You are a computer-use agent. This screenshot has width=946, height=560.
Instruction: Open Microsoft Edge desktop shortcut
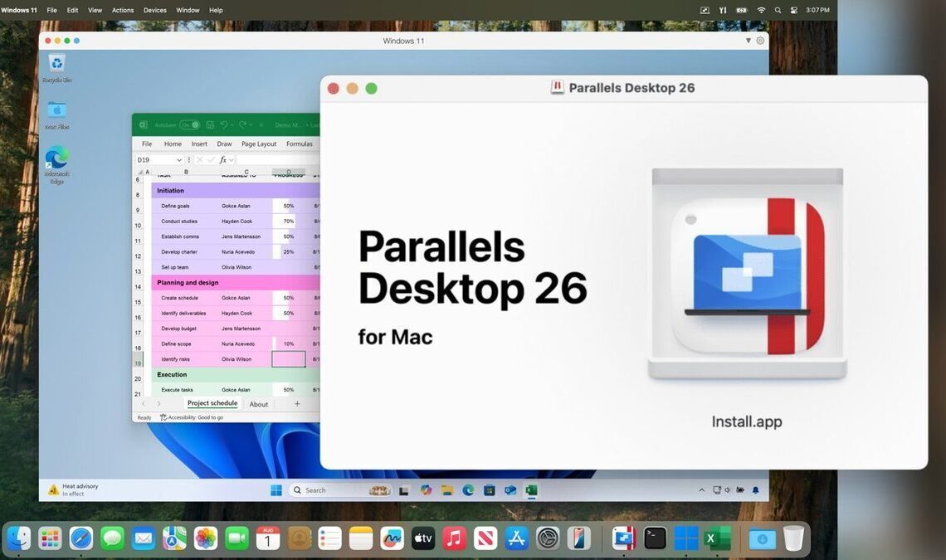(x=56, y=164)
